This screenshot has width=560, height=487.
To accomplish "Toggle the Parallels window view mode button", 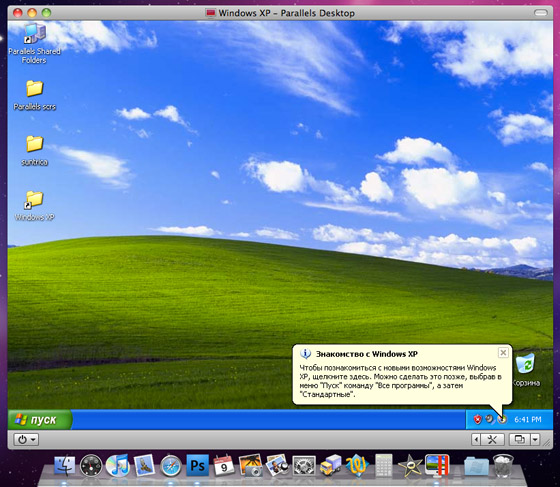I will pyautogui.click(x=520, y=440).
